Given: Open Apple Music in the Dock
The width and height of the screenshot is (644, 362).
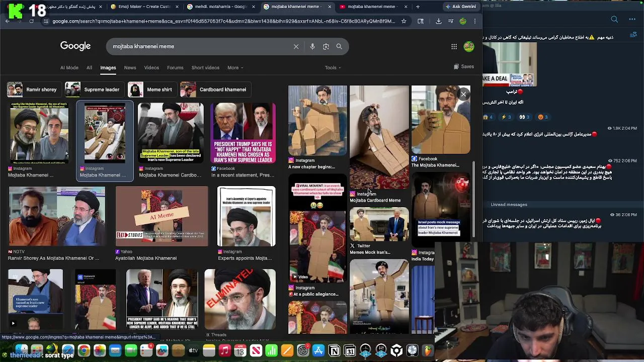Looking at the screenshot, I should (225, 350).
